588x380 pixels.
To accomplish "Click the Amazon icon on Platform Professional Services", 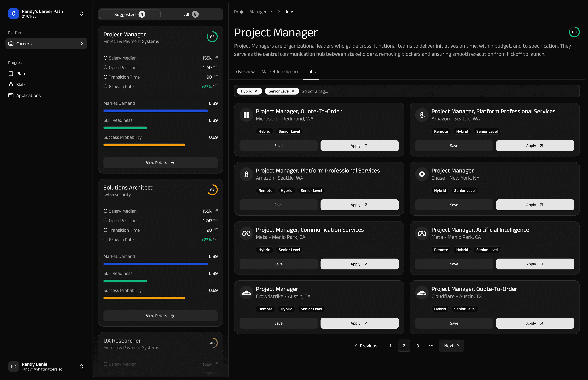I will pos(422,115).
